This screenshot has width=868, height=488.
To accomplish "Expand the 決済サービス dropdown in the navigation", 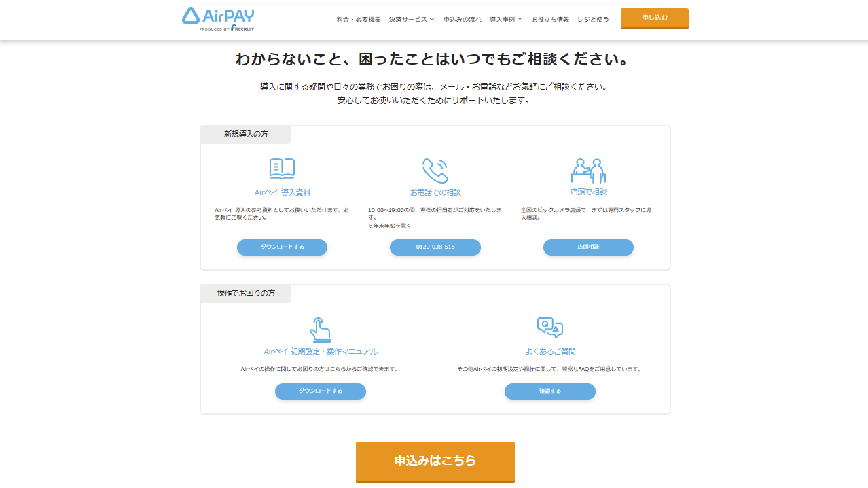I will [412, 19].
